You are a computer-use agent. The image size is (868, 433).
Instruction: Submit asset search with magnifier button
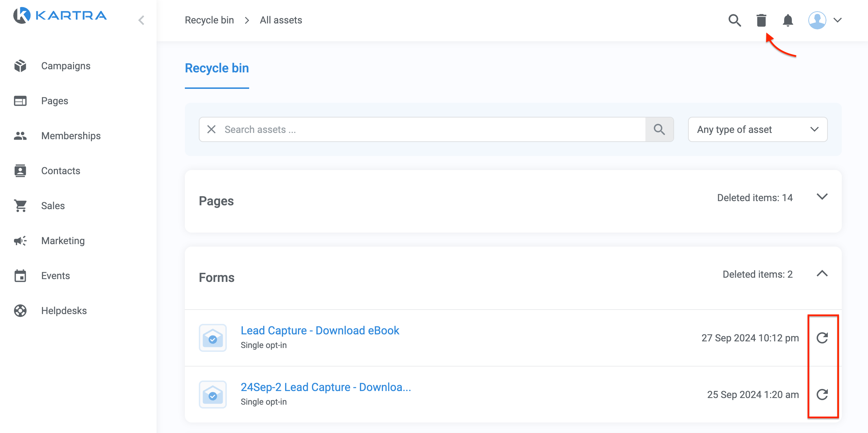click(x=659, y=129)
